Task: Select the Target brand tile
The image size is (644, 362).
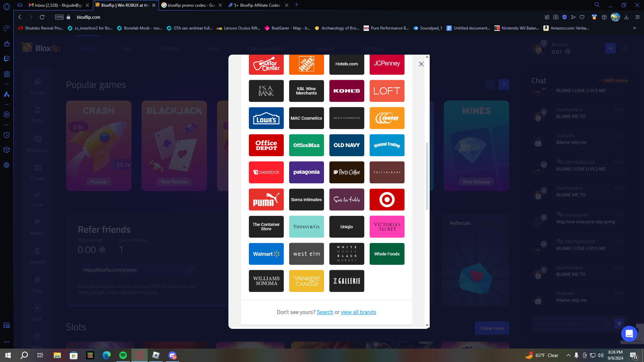Action: pos(387,199)
